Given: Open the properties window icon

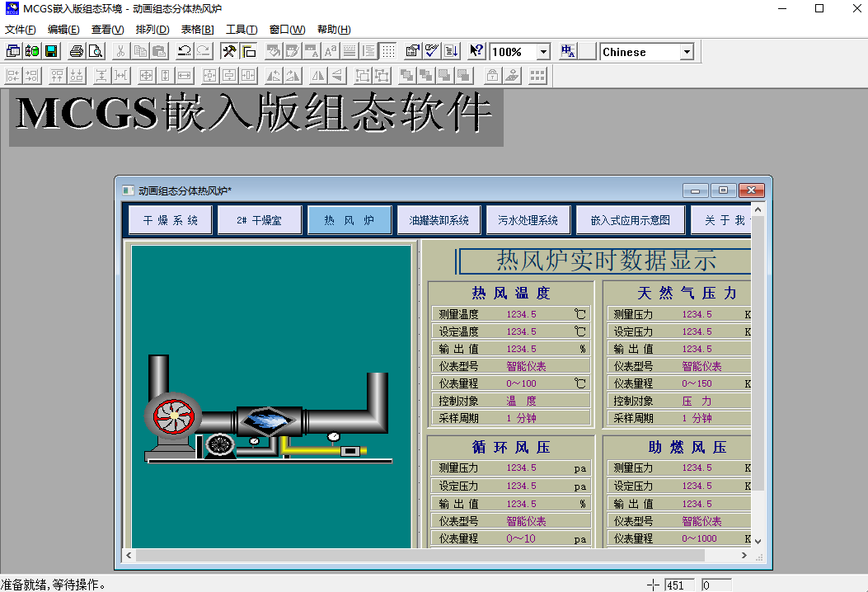Looking at the screenshot, I should pyautogui.click(x=412, y=51).
